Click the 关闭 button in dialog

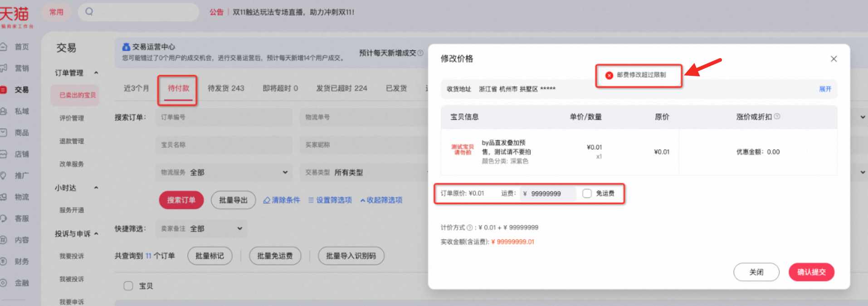pos(756,272)
